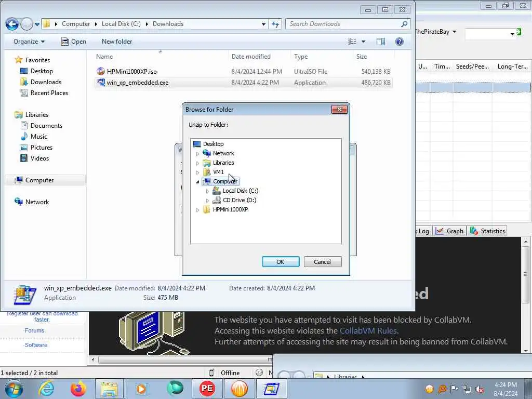Click New folder in the toolbar
The height and width of the screenshot is (399, 532).
click(x=117, y=42)
